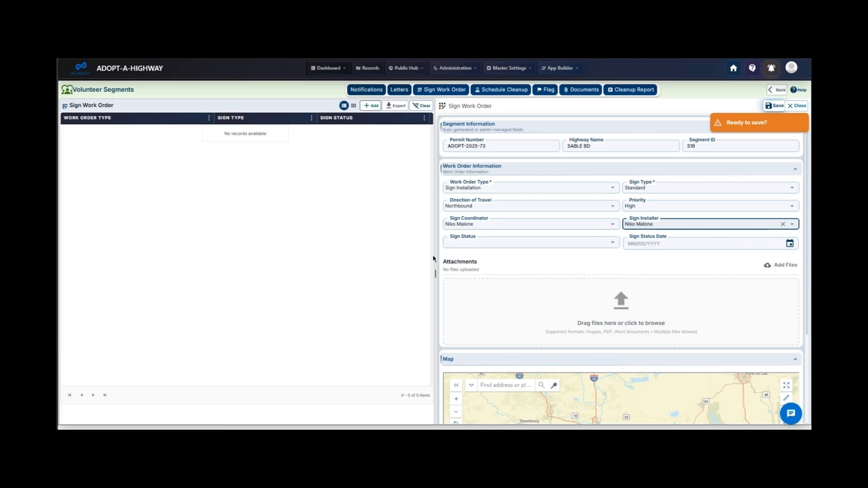Click the Export button
Viewport: 868px width, 488px height.
[395, 105]
